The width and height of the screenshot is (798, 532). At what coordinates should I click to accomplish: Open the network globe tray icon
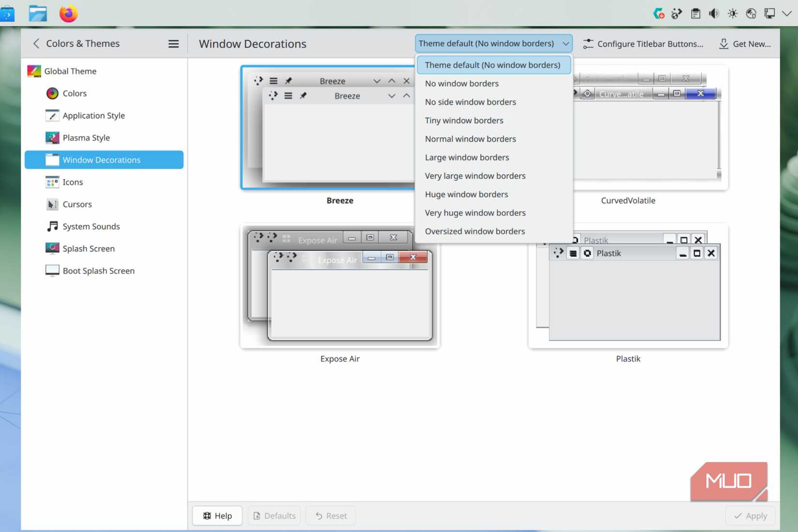coord(751,14)
